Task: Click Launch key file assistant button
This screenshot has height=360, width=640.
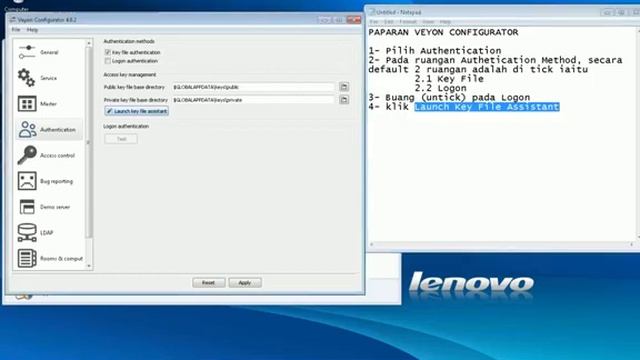Action: pyautogui.click(x=137, y=111)
